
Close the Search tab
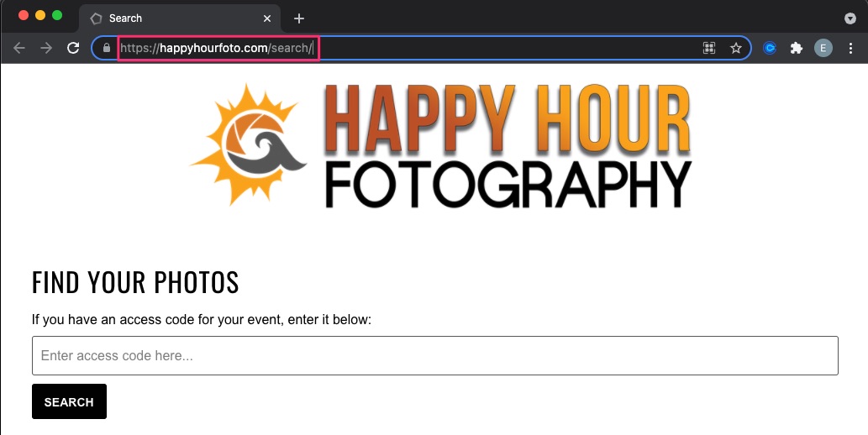click(267, 18)
